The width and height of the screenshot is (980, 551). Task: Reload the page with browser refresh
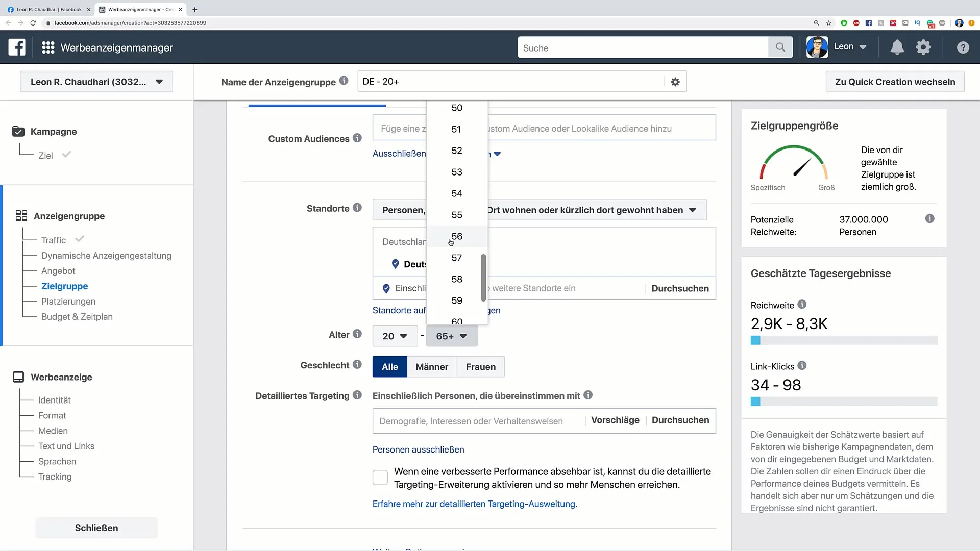tap(33, 23)
